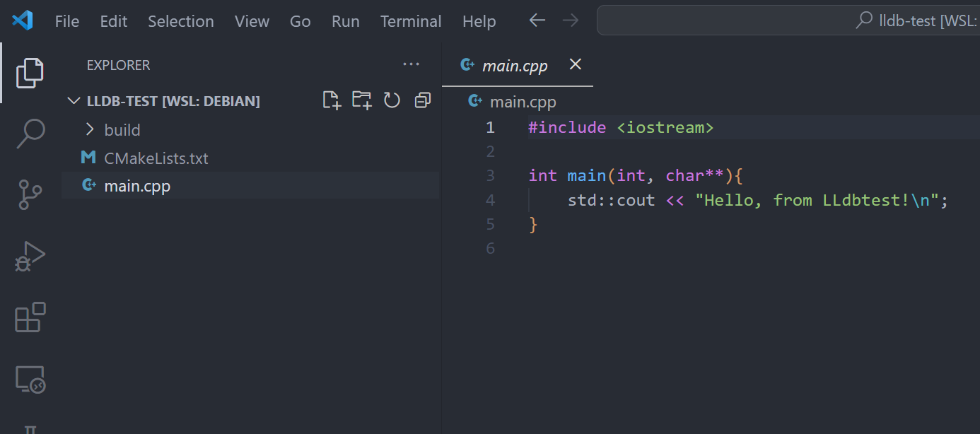This screenshot has width=980, height=434.
Task: Create a new folder in the Explorer
Action: (361, 100)
